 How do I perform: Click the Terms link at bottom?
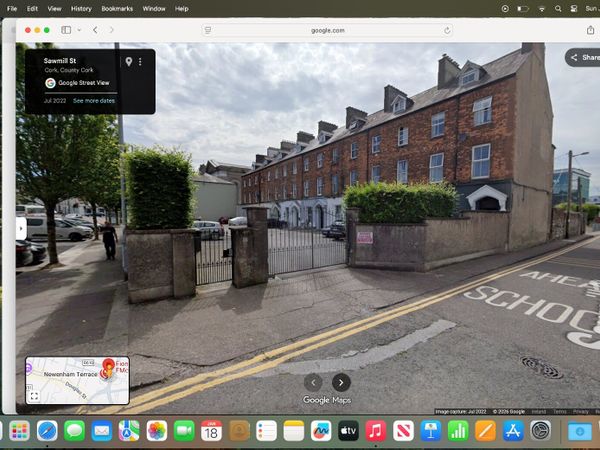(x=559, y=411)
